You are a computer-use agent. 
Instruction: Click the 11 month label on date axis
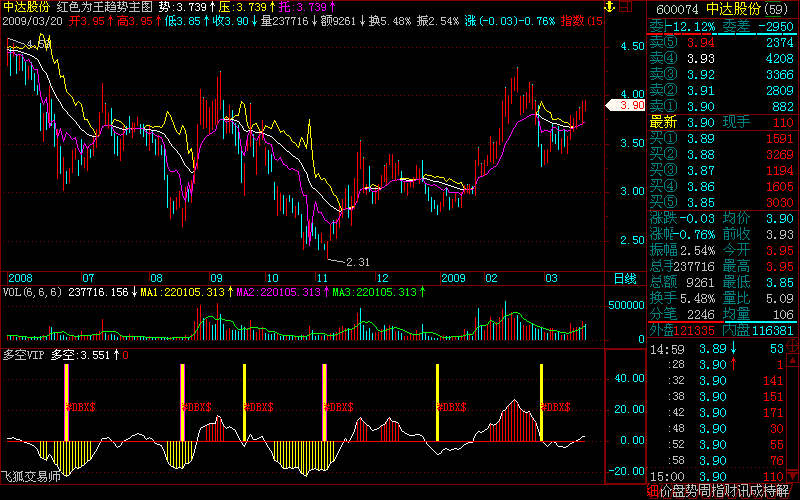[x=323, y=279]
